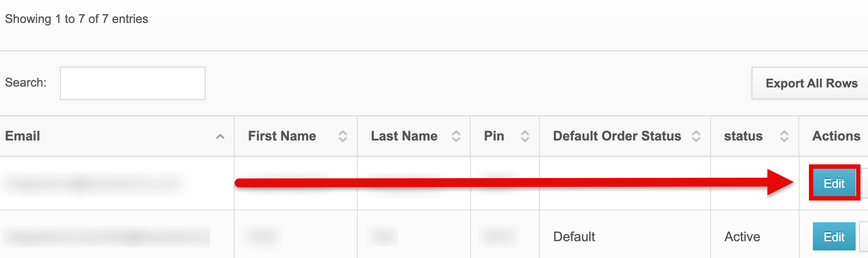Image resolution: width=868 pixels, height=258 pixels.
Task: Click the "Active" status cell
Action: 742,237
